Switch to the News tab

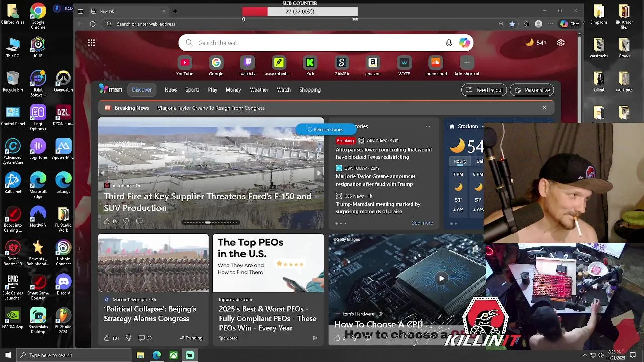(171, 89)
